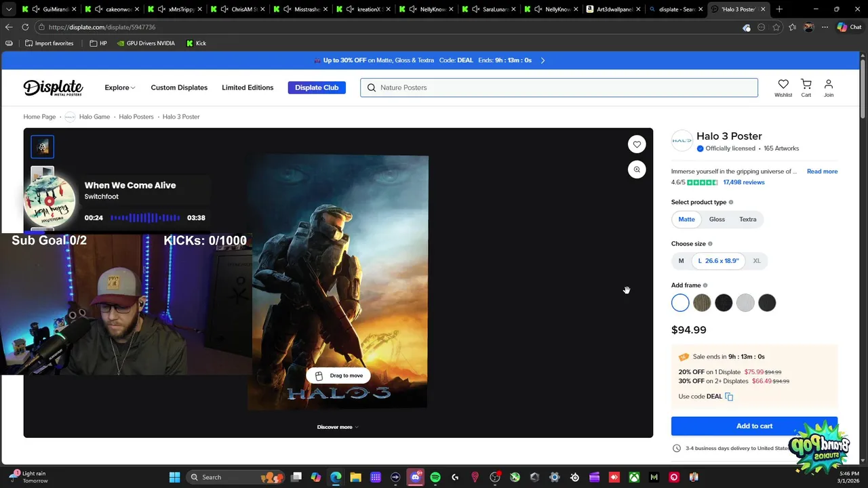Viewport: 868px width, 488px height.
Task: Expand Discover more below the poster
Action: 338,427
